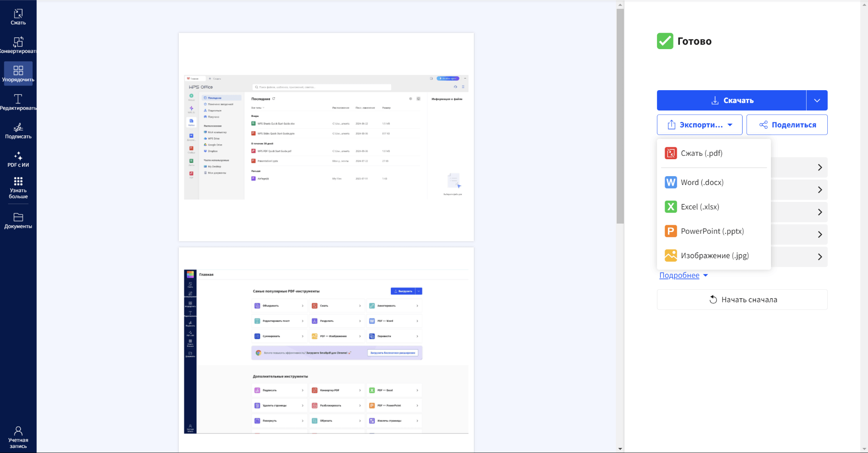Click the blue Скачать download button
The width and height of the screenshot is (868, 453).
coord(732,100)
